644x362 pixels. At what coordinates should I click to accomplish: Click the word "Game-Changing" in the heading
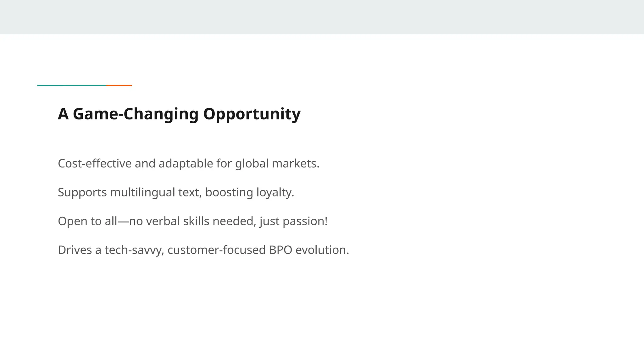(136, 114)
